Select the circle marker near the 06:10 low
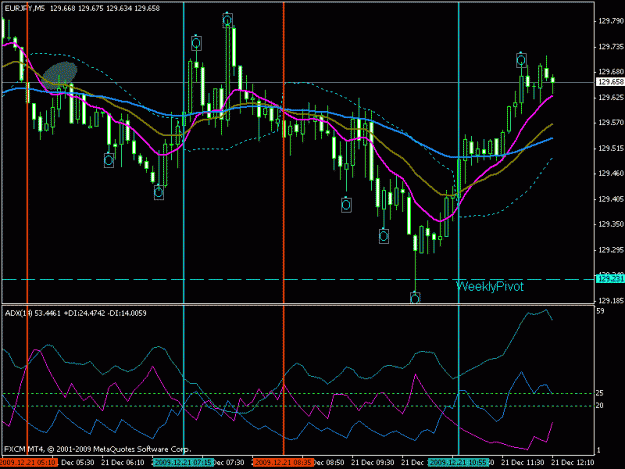 pyautogui.click(x=109, y=161)
